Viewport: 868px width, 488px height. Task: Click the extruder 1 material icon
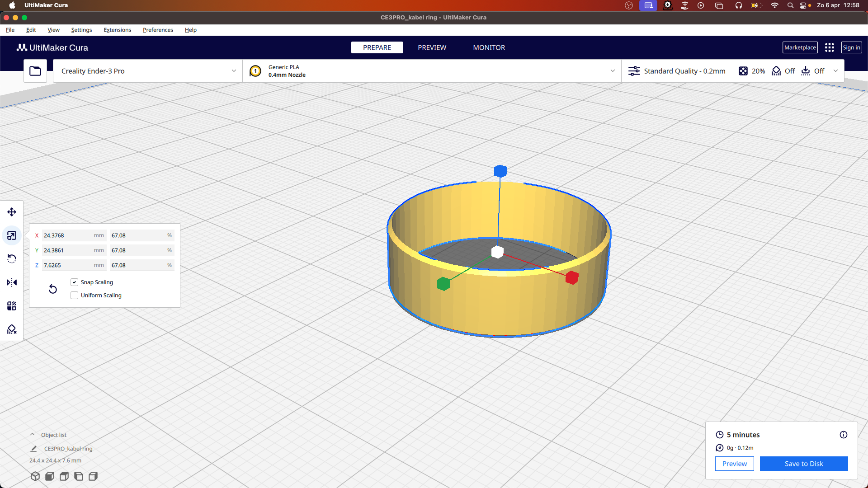tap(255, 71)
